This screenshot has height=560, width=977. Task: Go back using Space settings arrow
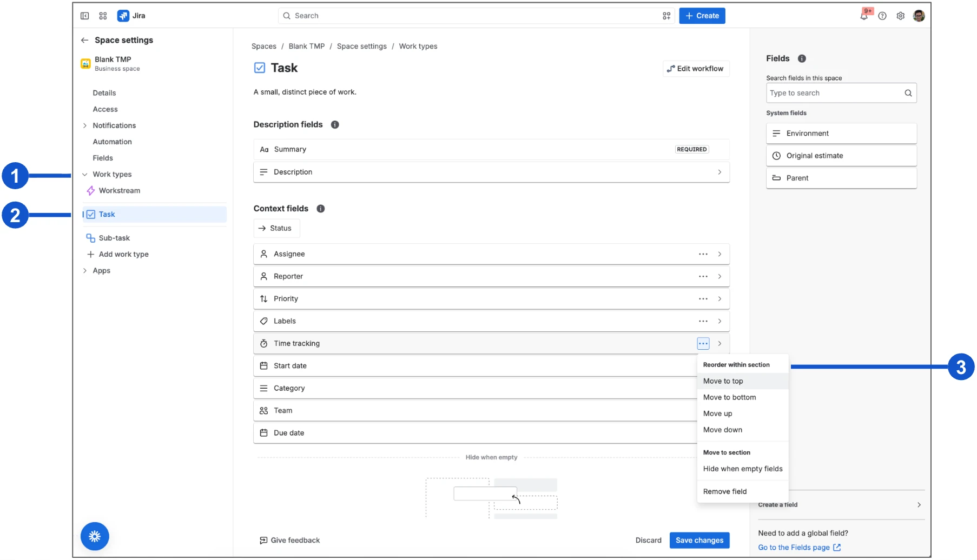coord(84,40)
